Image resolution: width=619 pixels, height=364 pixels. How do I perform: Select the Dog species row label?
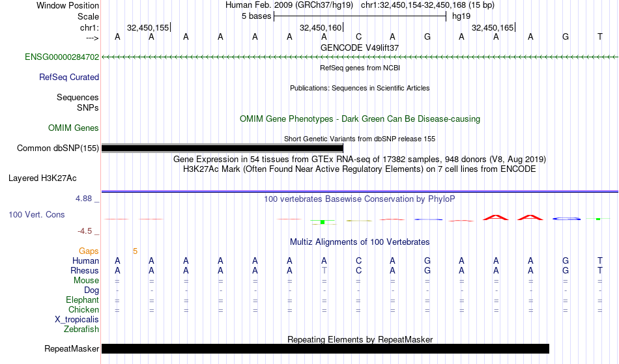pos(91,290)
